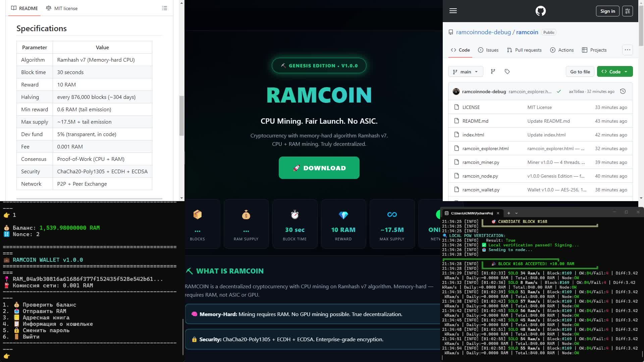644x362 pixels.
Task: Close the miner terminal tab
Action: (498, 213)
